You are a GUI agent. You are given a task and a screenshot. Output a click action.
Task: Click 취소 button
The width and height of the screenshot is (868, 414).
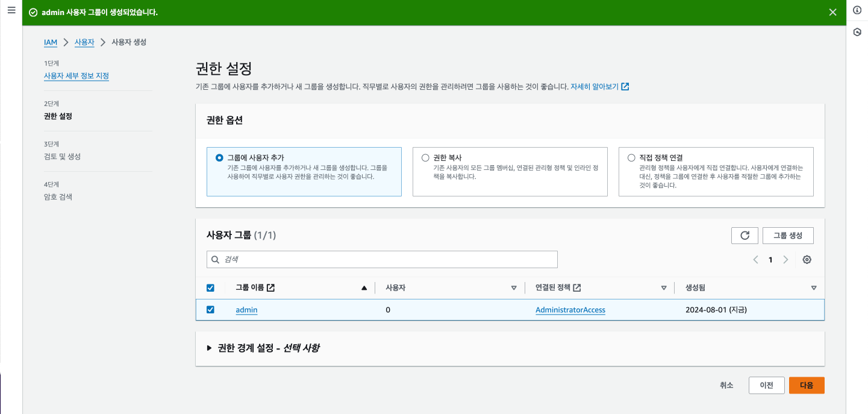[726, 385]
